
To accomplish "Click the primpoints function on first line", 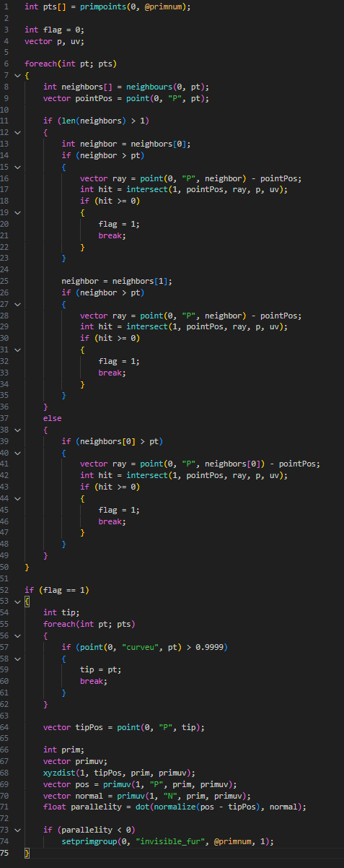I will (x=94, y=6).
